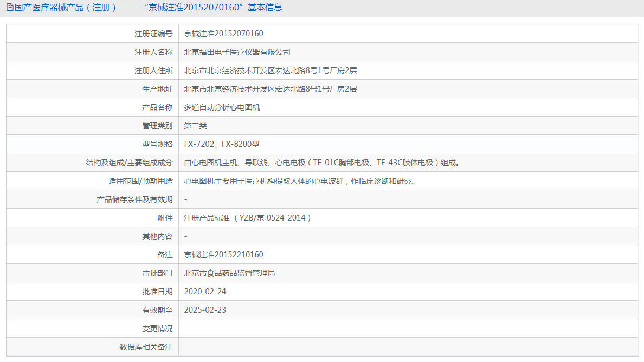
Task: Select the address value in 注册人住所 row
Action: (x=271, y=70)
